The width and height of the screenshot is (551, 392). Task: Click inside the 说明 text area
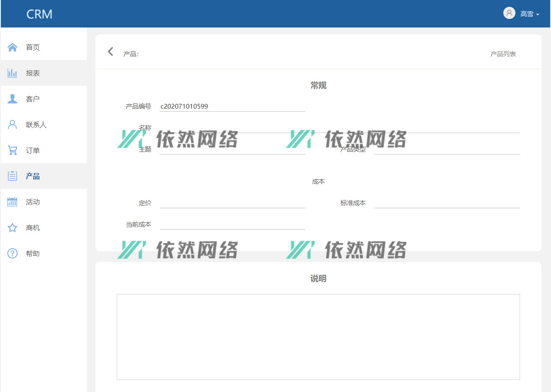[x=318, y=337]
